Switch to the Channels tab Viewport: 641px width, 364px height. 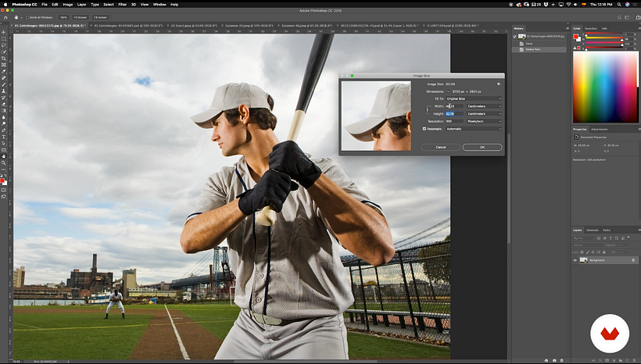pos(592,230)
